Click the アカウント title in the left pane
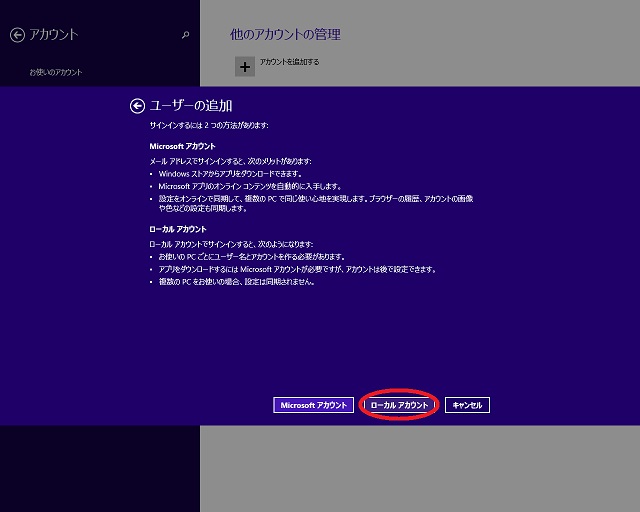This screenshot has width=640, height=512. (54, 35)
